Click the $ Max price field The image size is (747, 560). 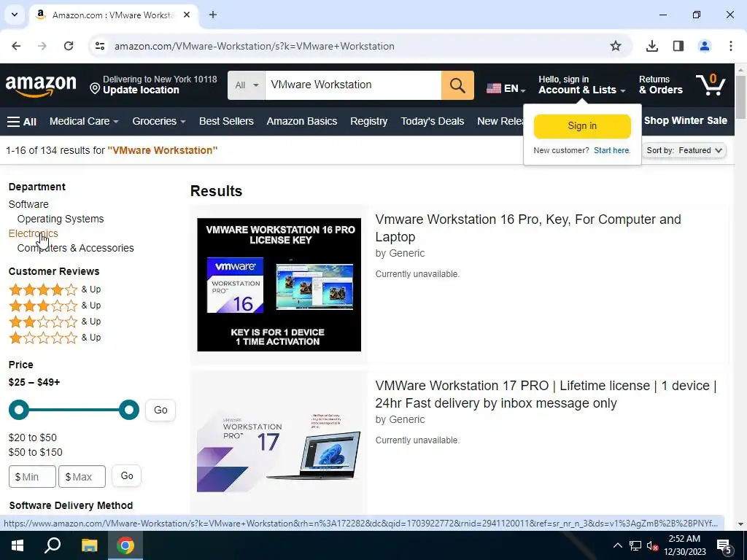tap(82, 477)
